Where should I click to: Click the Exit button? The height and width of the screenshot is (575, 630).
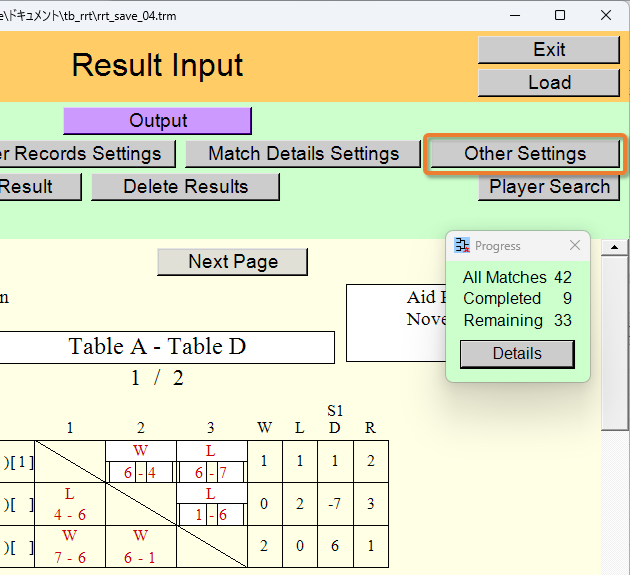549,50
